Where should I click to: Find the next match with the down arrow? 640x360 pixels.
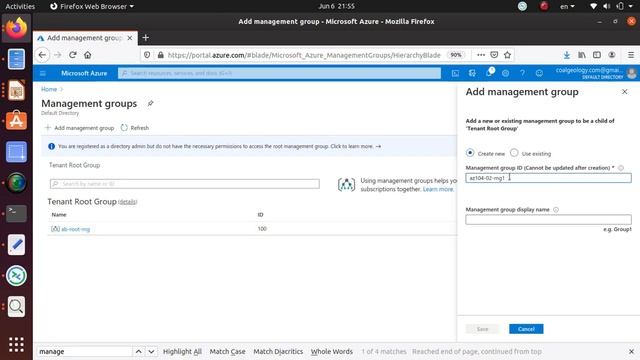pyautogui.click(x=151, y=351)
